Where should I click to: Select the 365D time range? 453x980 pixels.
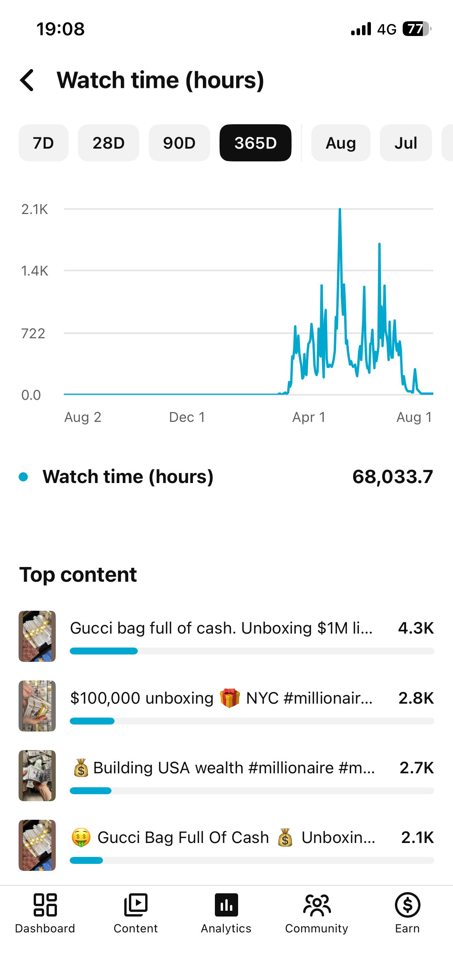coord(256,143)
